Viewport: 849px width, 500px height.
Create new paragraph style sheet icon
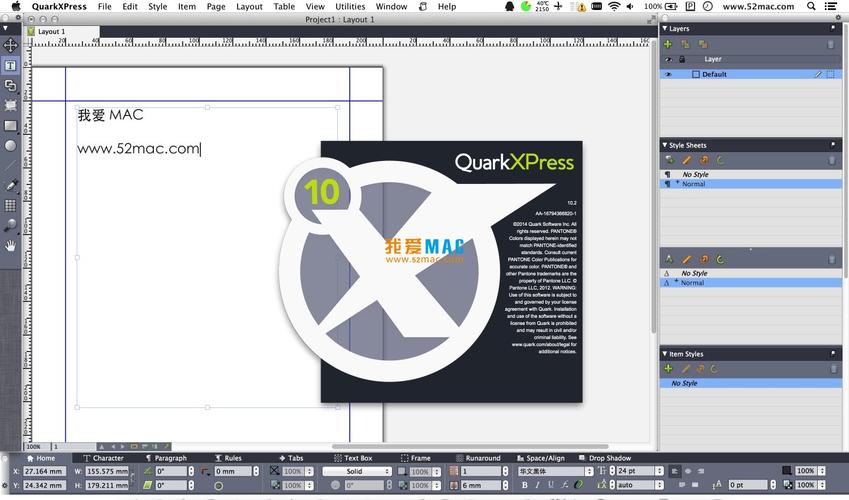pos(669,160)
